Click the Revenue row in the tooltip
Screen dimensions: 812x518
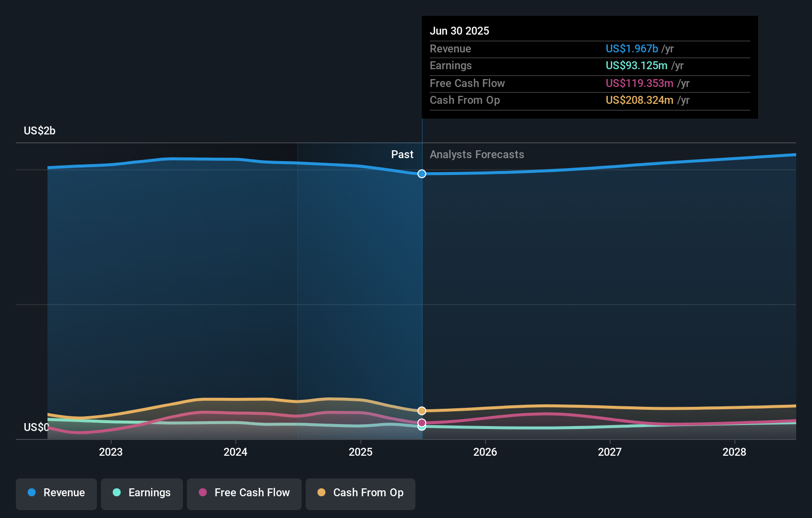click(x=589, y=48)
